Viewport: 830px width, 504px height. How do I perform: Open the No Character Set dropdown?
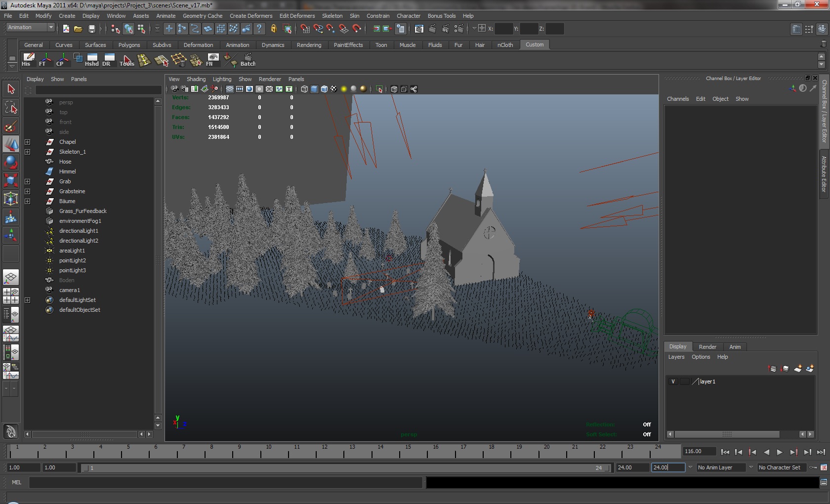782,467
